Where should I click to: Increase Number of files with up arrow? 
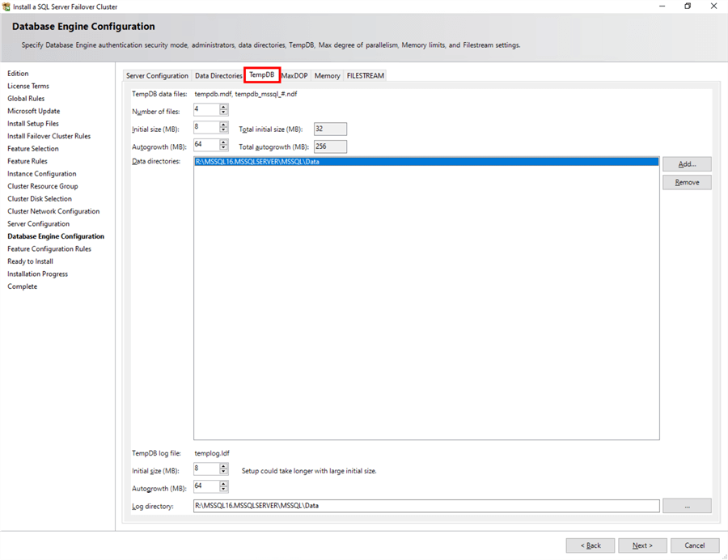pos(224,107)
